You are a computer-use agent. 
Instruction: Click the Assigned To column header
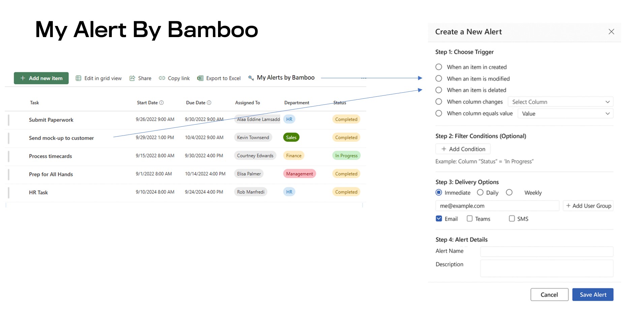(x=247, y=102)
